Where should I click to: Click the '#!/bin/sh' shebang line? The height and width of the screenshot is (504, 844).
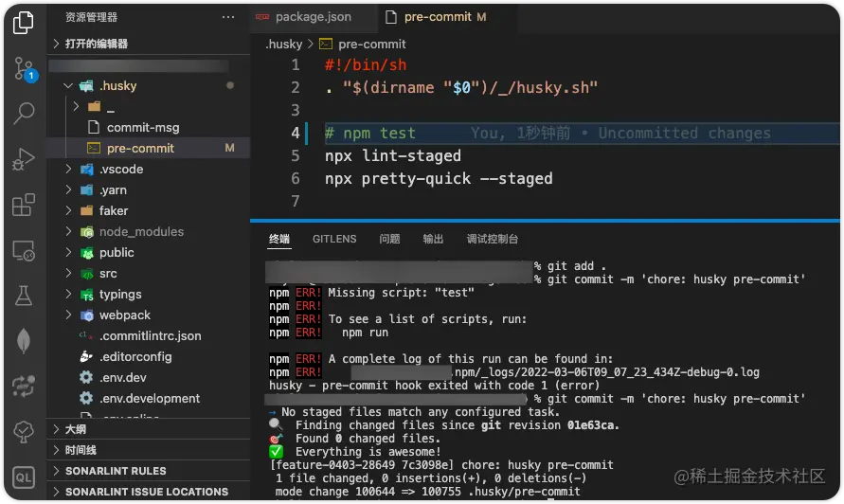(366, 65)
